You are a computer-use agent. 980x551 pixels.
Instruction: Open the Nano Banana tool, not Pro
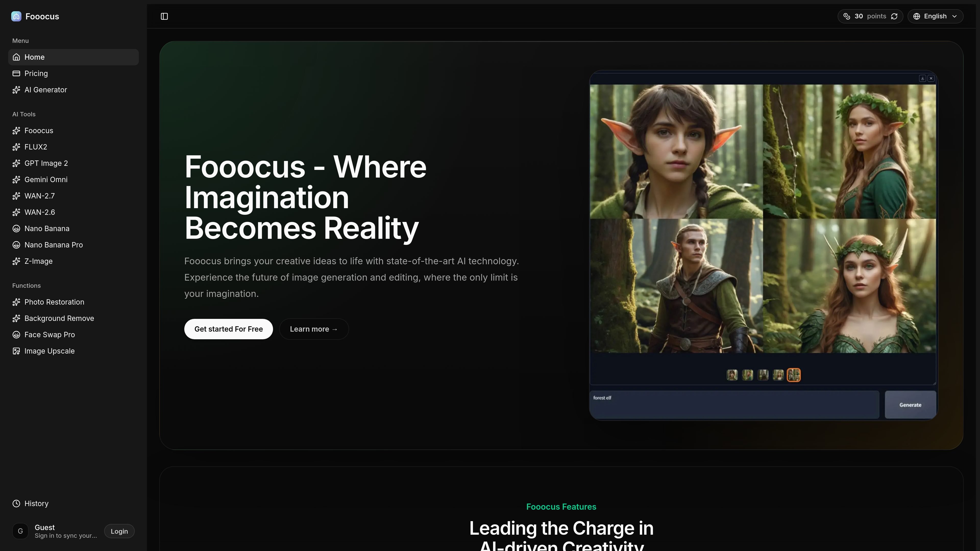[73, 229]
